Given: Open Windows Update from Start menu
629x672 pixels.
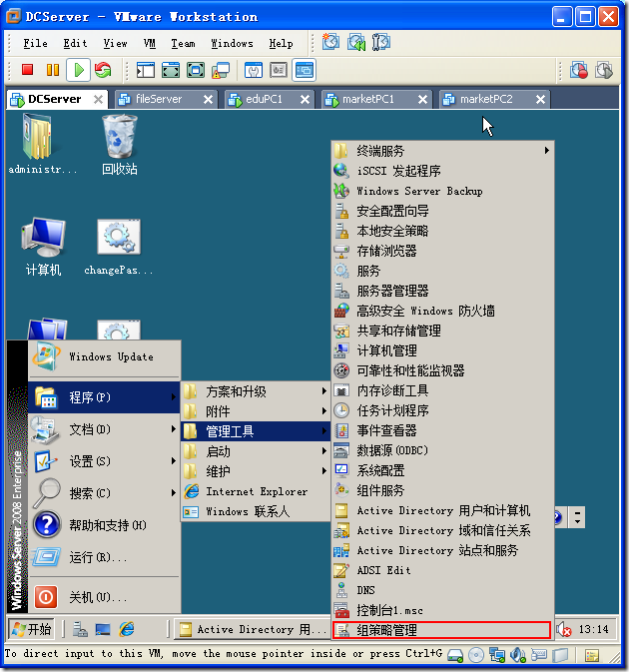Looking at the screenshot, I should (x=104, y=356).
